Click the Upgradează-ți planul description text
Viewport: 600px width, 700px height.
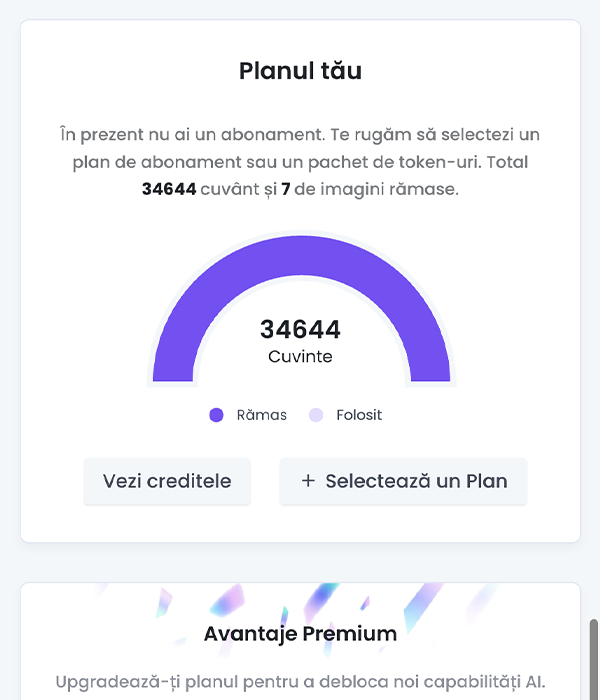click(x=300, y=682)
